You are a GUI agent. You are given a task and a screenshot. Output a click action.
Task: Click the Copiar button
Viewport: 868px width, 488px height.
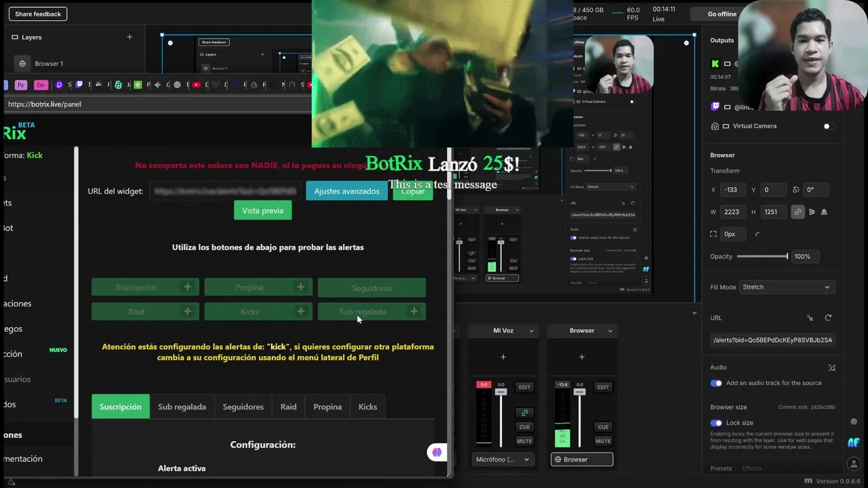pyautogui.click(x=412, y=191)
